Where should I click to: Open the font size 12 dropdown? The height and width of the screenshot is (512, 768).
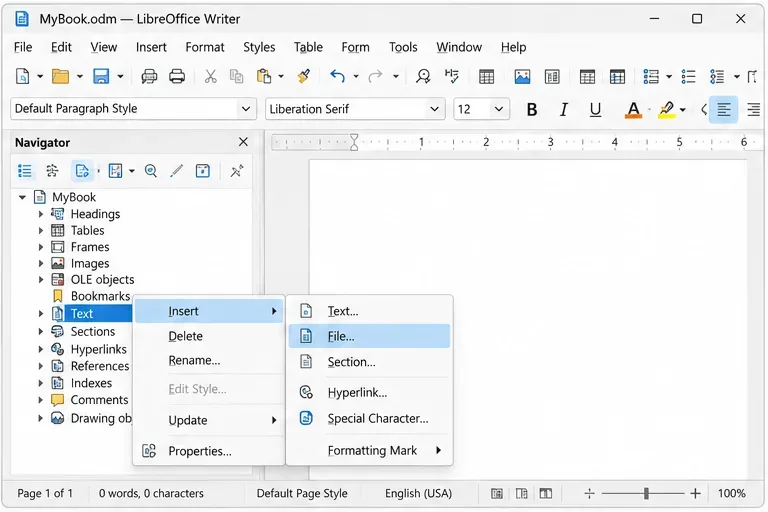tap(499, 109)
